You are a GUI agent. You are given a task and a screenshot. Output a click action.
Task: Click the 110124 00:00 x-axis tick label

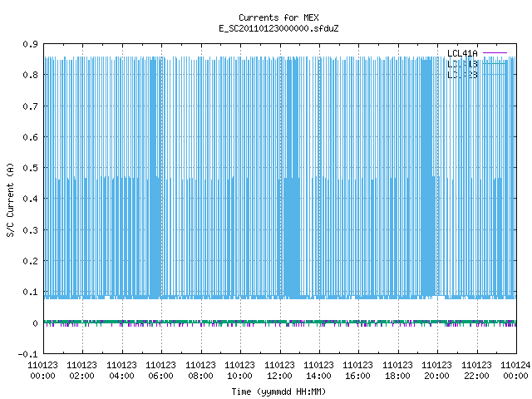coord(515,371)
